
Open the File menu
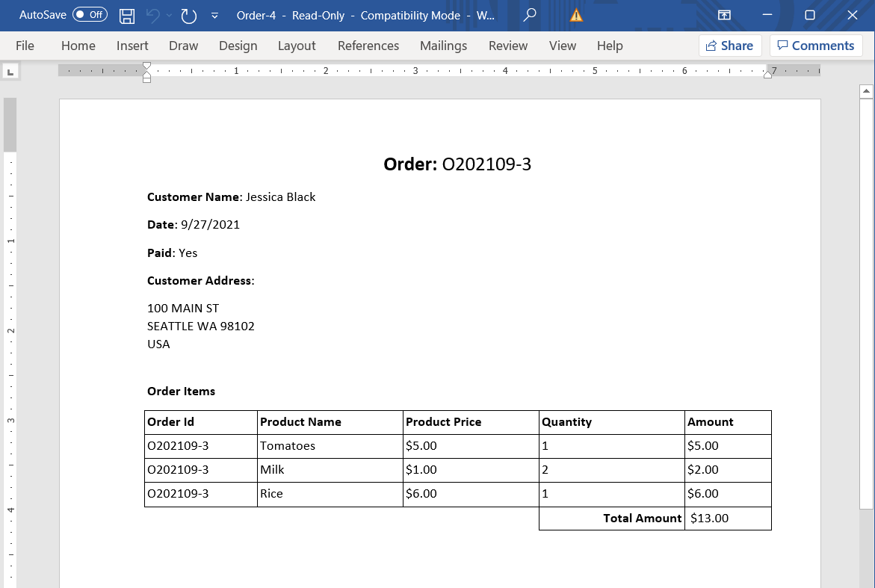(25, 46)
